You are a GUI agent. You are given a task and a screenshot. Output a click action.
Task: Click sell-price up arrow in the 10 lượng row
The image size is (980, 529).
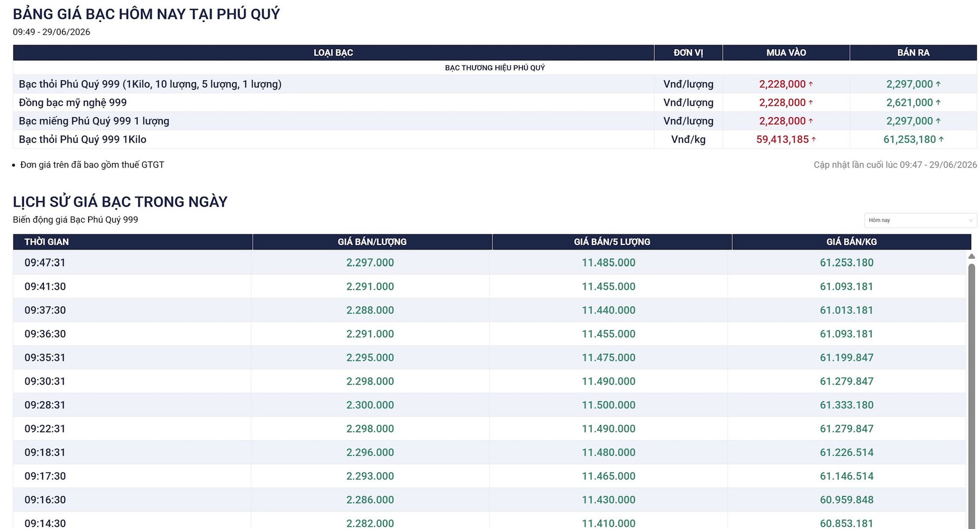click(x=938, y=84)
